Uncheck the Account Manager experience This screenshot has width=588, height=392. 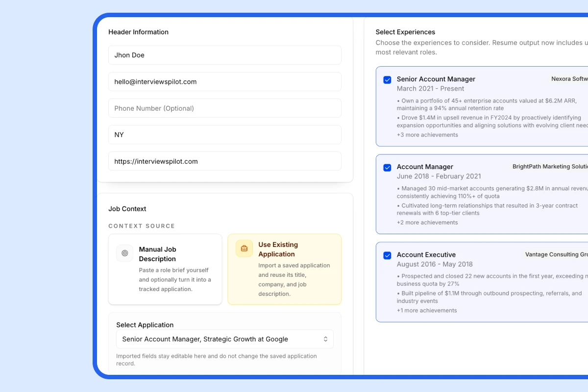387,167
